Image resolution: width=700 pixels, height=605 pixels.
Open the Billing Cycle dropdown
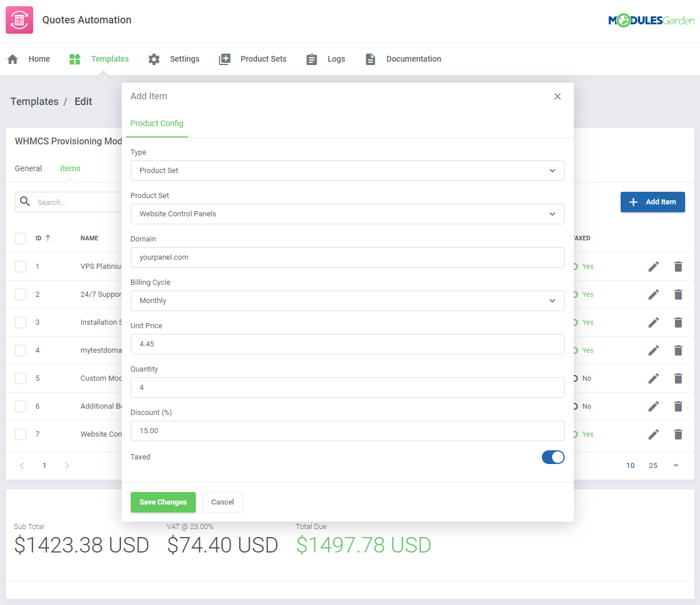pos(347,301)
